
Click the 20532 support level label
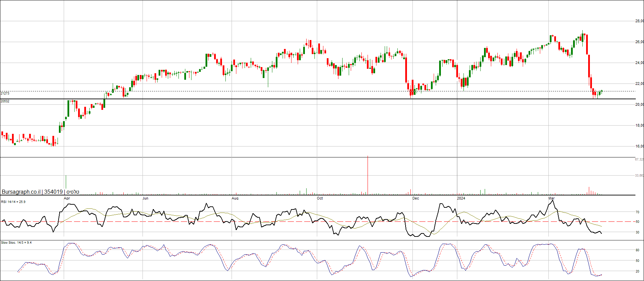(5, 101)
